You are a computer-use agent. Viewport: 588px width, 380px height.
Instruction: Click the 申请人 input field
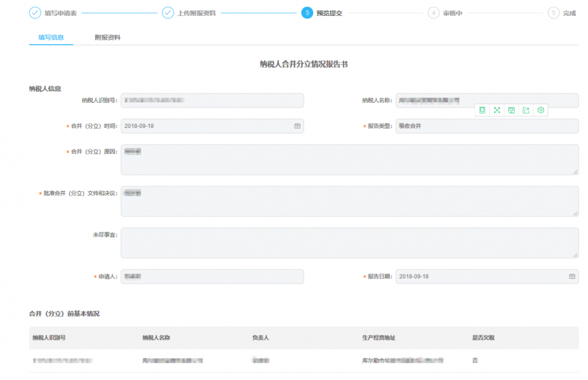(x=212, y=277)
